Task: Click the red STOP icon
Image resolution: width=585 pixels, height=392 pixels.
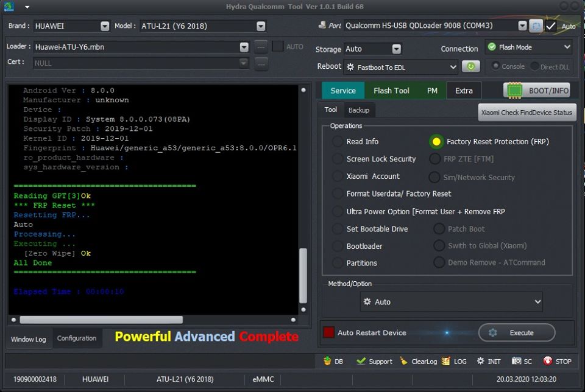Action: click(x=547, y=361)
